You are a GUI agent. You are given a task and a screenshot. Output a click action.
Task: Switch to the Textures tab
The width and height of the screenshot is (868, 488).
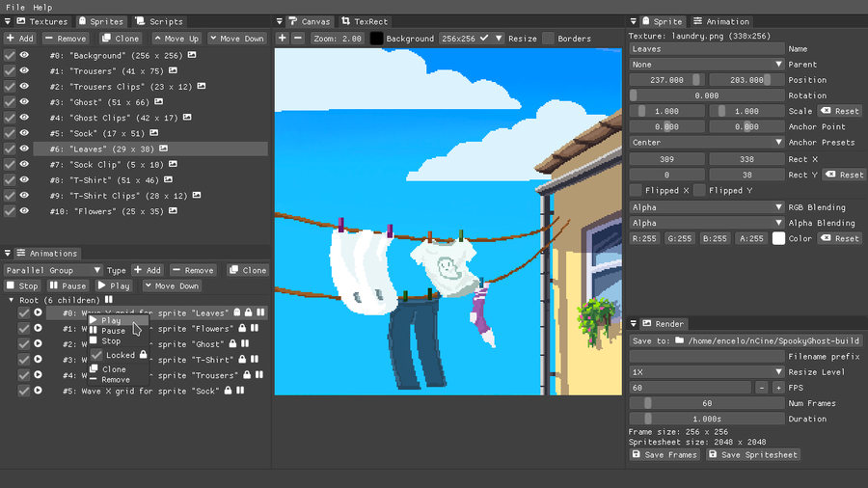click(x=42, y=21)
